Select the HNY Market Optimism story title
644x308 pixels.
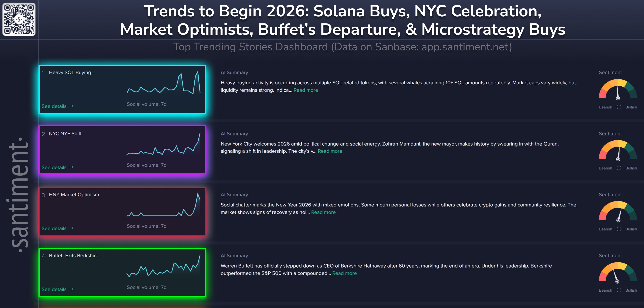[x=74, y=195]
